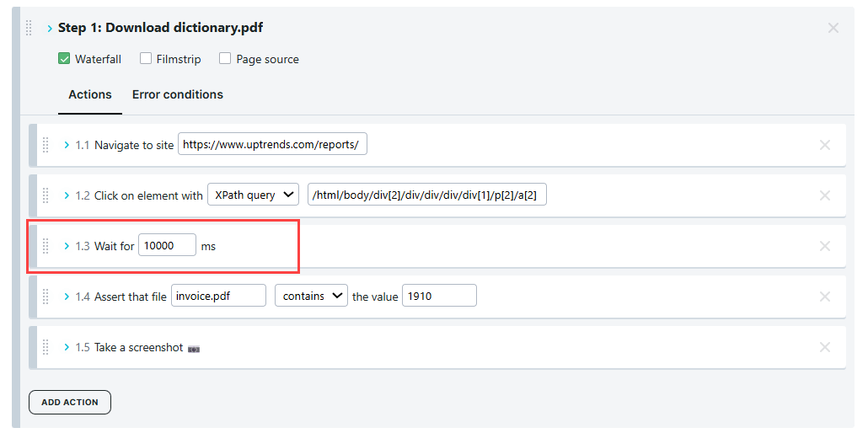Click the ADD ACTION button
The width and height of the screenshot is (868, 433).
(70, 402)
